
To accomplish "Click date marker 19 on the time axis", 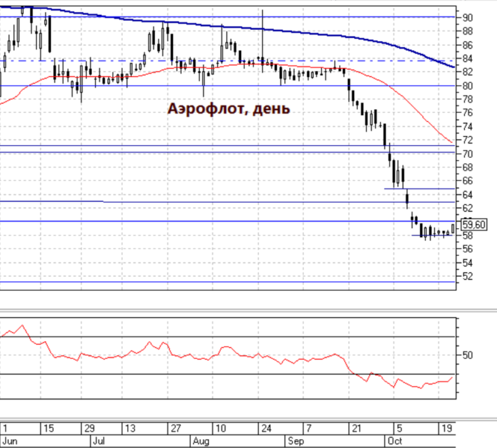I will tap(447, 429).
